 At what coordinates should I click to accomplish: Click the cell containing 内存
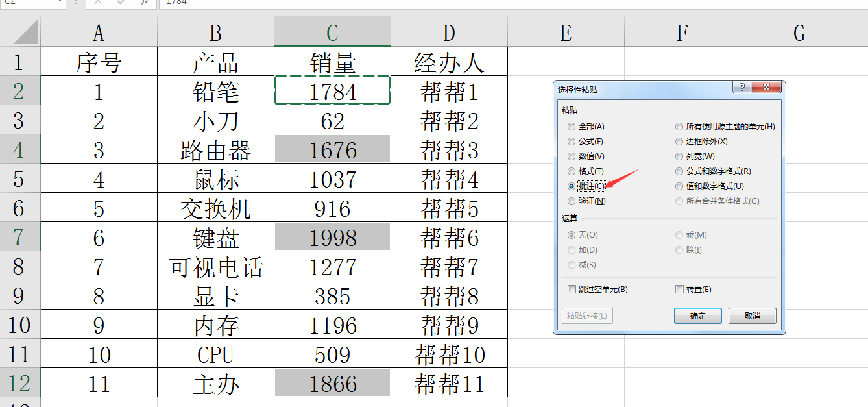point(215,324)
